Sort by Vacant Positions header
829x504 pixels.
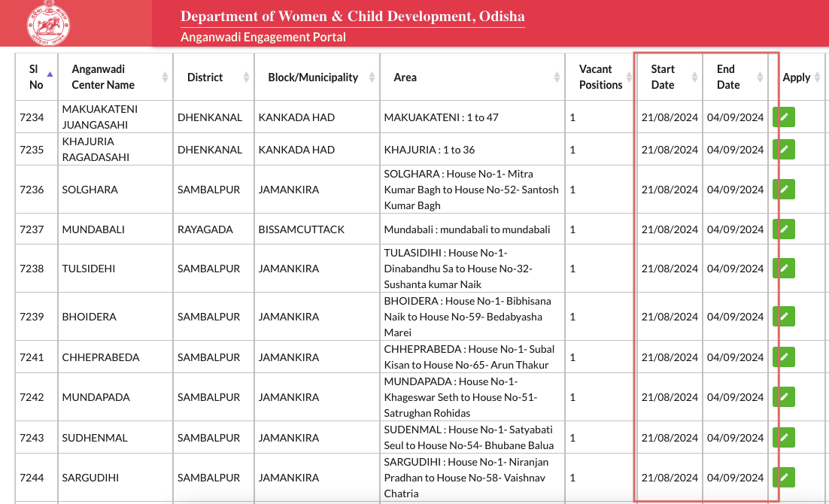(x=600, y=77)
